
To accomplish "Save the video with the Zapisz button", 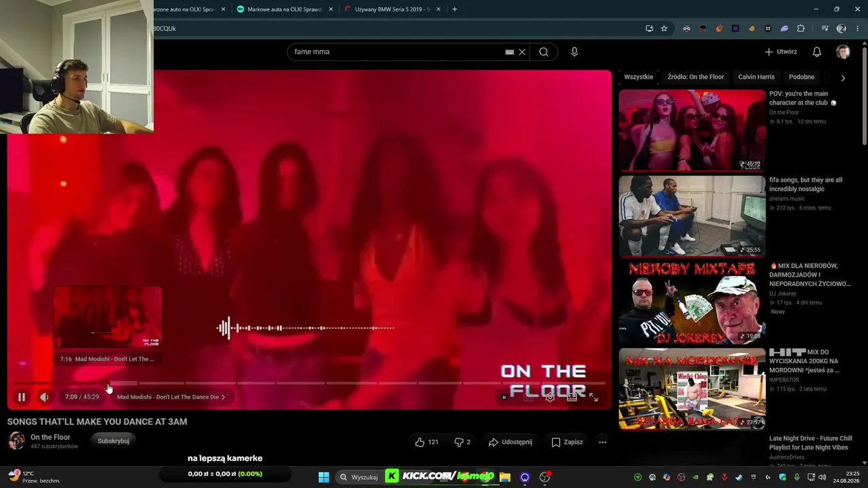I will click(x=567, y=442).
